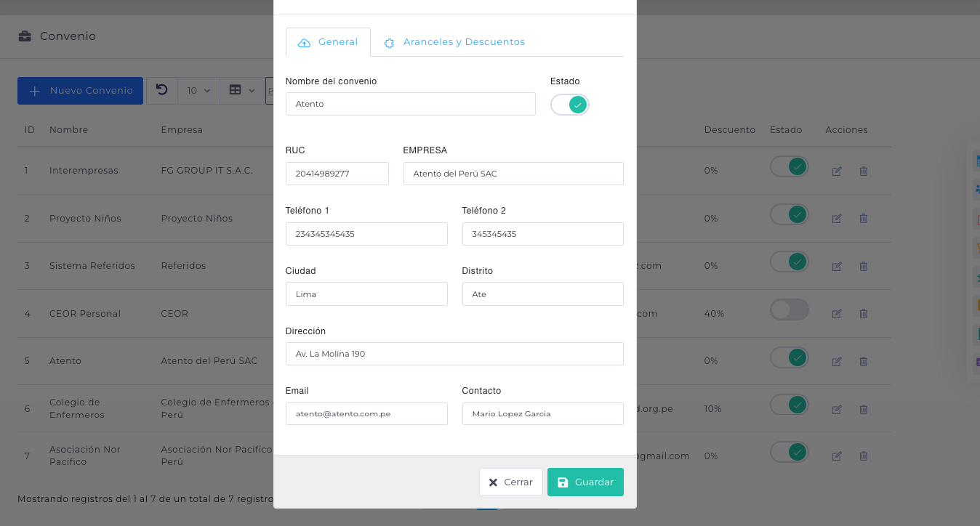Click the RUC input field
Image resolution: width=980 pixels, height=526 pixels.
337,174
